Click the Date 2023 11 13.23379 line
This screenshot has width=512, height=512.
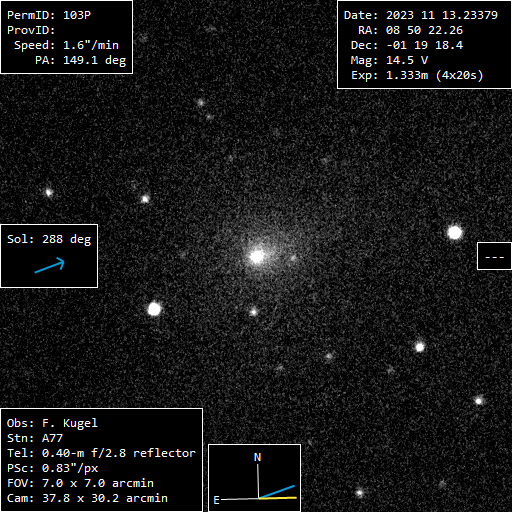(421, 15)
